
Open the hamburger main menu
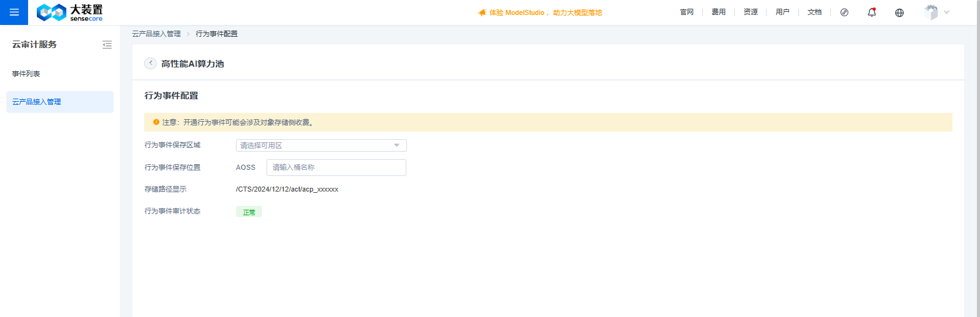14,12
